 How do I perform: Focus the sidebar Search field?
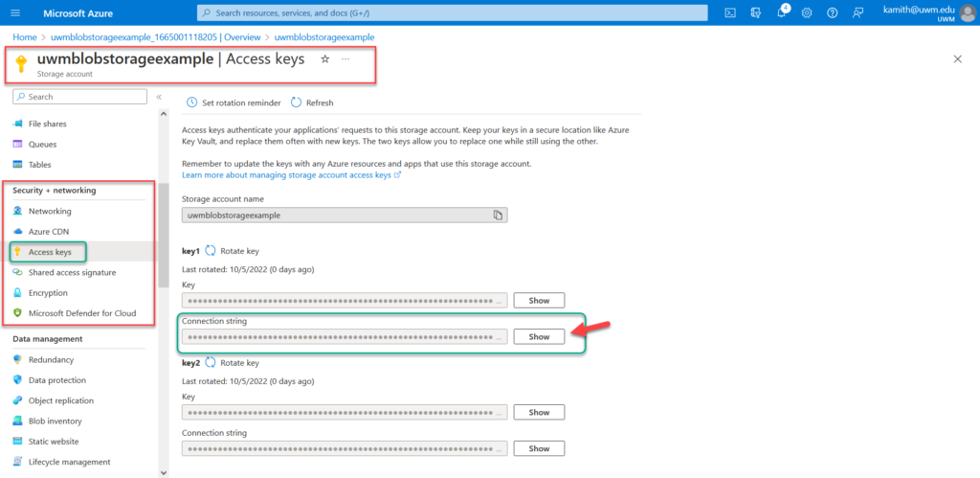pos(80,97)
